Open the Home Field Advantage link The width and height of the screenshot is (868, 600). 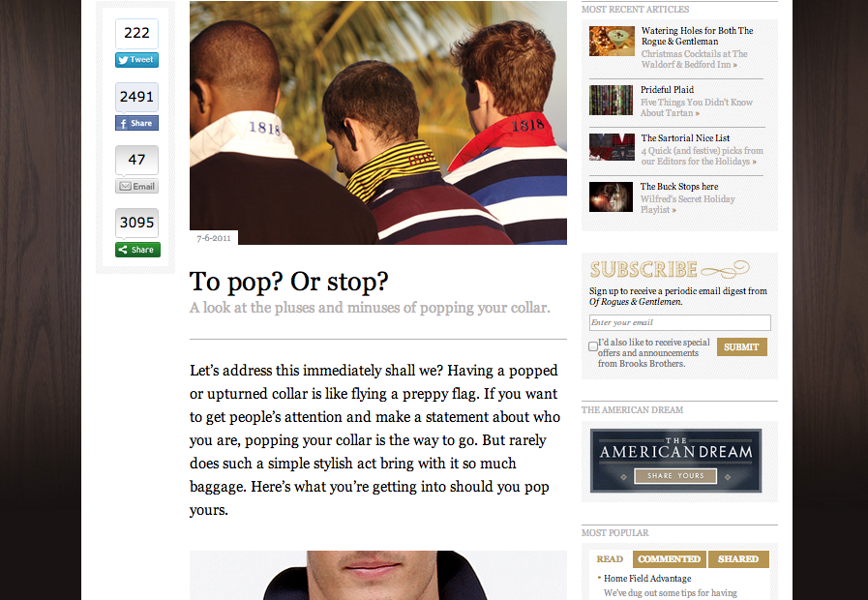(647, 579)
